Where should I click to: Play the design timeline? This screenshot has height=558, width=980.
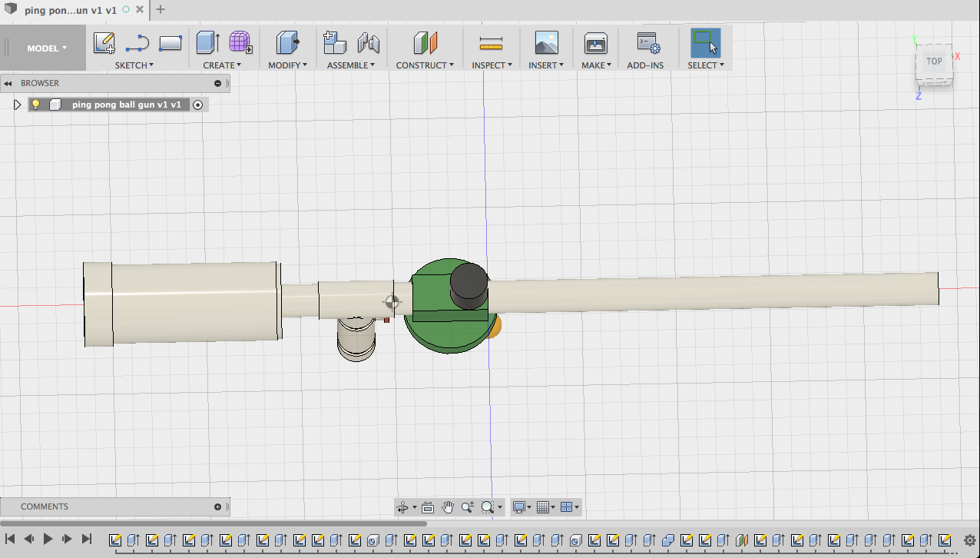click(48, 540)
